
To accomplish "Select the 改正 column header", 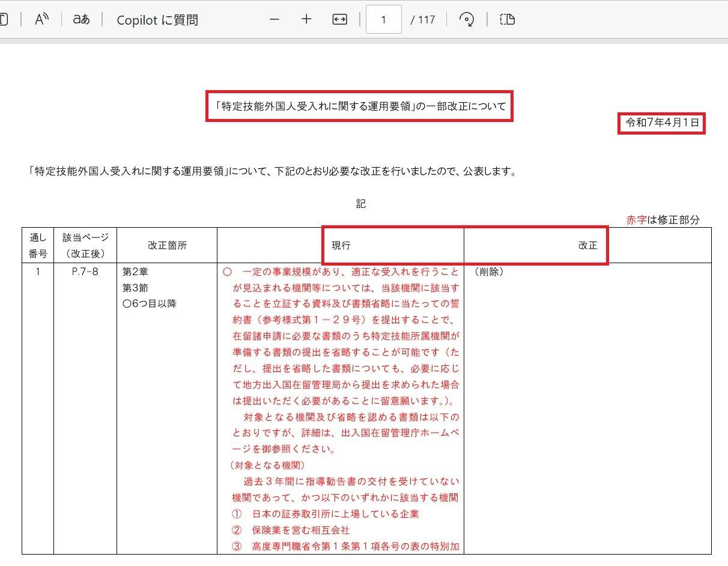I will pyautogui.click(x=587, y=245).
